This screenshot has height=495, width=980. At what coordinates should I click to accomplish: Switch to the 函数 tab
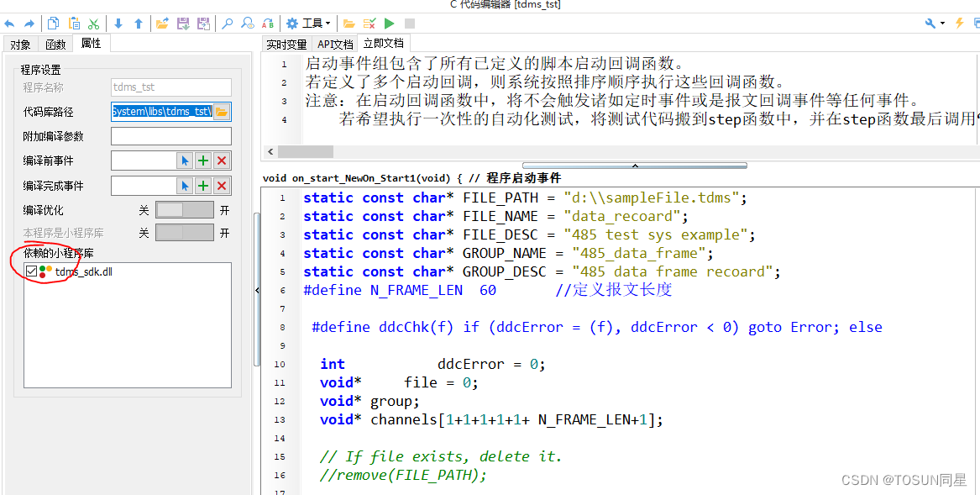point(55,45)
